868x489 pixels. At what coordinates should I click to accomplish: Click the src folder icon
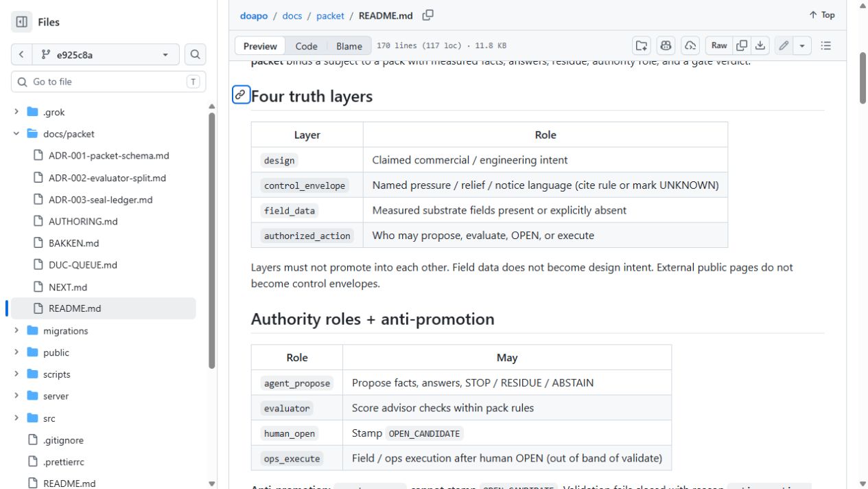32,418
